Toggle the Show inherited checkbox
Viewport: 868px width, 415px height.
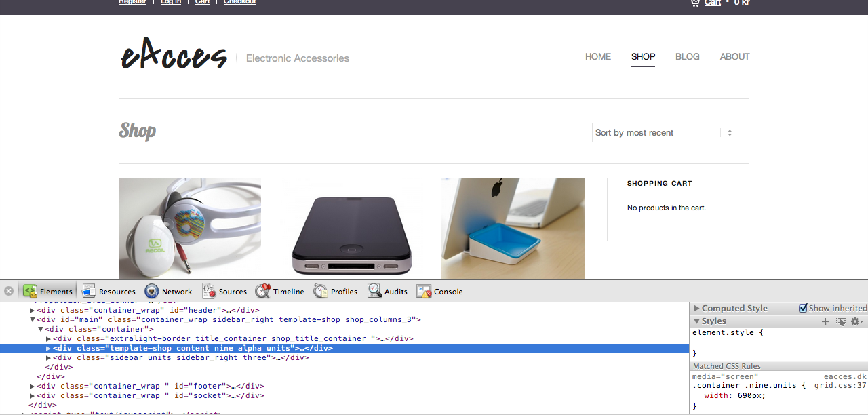click(804, 309)
